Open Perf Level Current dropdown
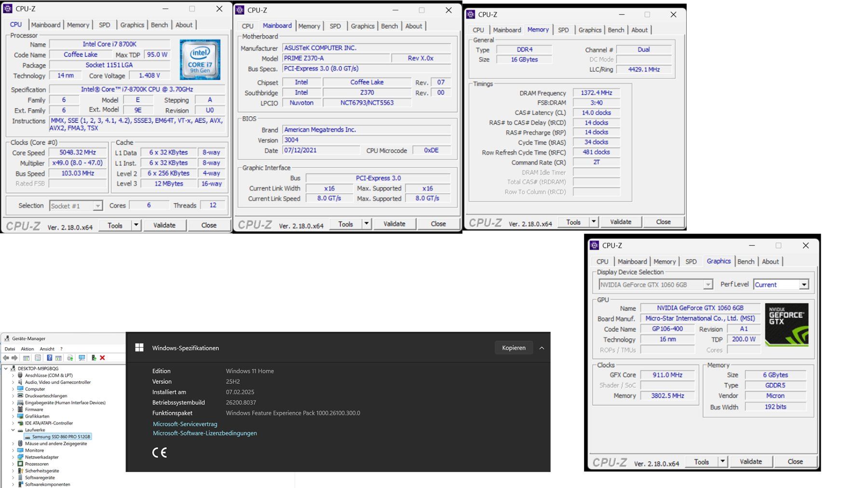Screen dimensions: 868x488 click(804, 285)
